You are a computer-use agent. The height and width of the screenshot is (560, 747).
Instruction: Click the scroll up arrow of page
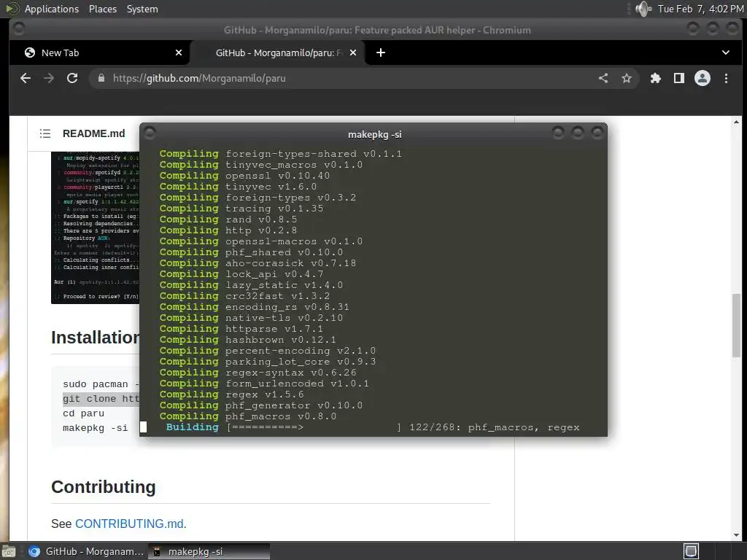[x=737, y=122]
